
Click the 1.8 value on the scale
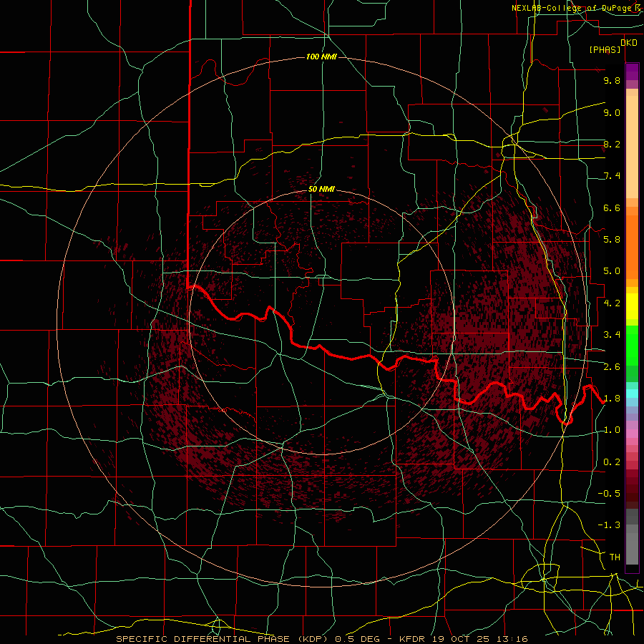pos(612,399)
